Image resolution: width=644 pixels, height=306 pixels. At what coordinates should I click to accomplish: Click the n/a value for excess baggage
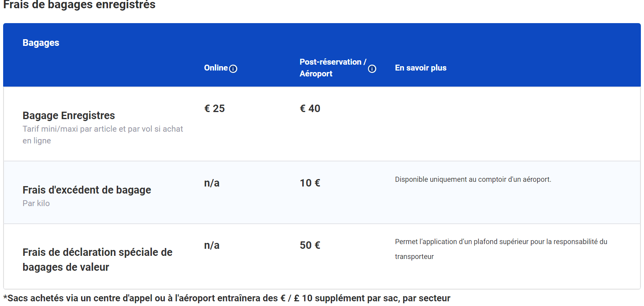pos(212,183)
